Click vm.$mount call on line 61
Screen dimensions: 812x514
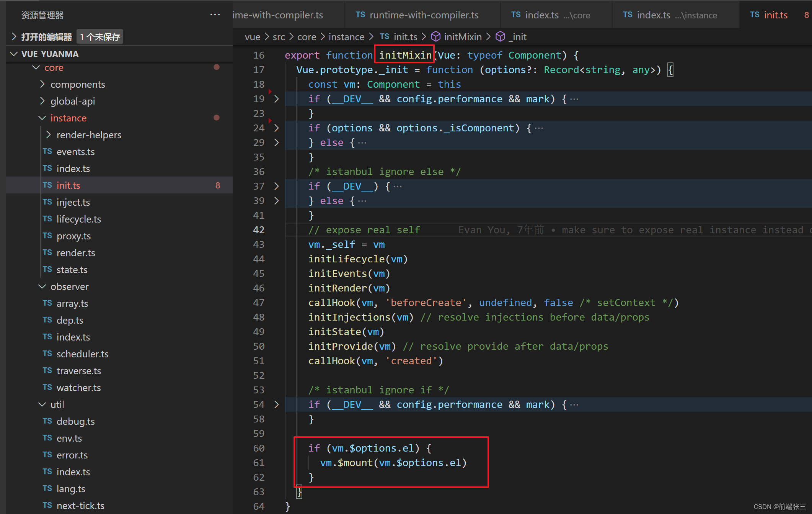(x=393, y=463)
